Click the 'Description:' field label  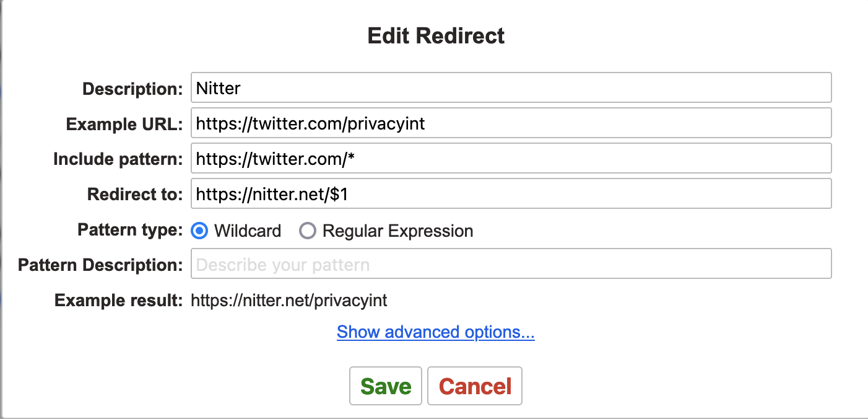(132, 89)
